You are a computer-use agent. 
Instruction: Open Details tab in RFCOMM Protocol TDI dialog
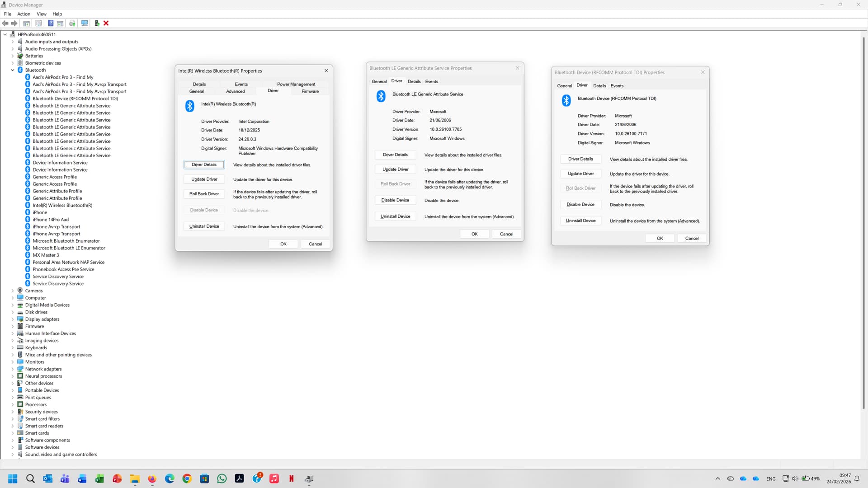(x=599, y=85)
